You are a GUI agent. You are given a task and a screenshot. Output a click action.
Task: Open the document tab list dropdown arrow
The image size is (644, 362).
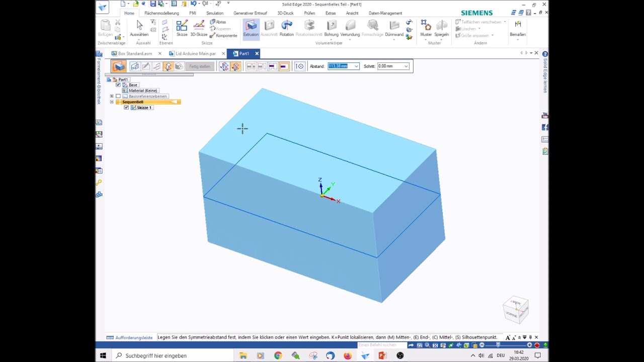pyautogui.click(x=531, y=53)
